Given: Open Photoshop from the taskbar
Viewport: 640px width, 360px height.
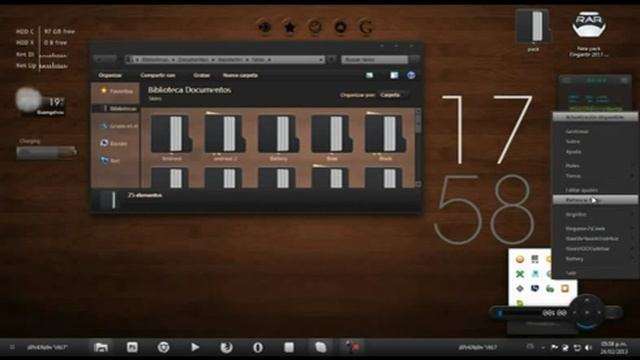Looking at the screenshot, I should click(x=132, y=347).
